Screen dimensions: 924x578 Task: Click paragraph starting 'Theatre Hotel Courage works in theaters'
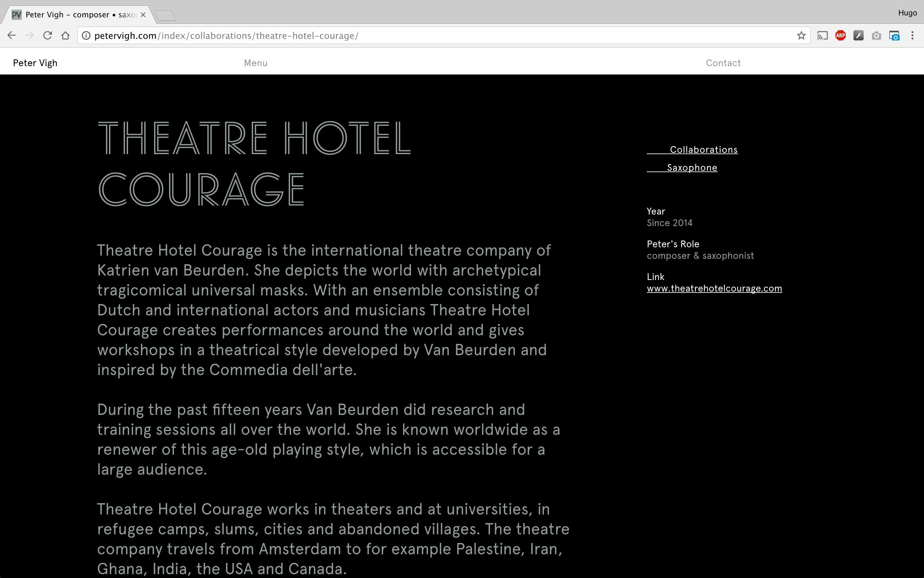pos(333,539)
